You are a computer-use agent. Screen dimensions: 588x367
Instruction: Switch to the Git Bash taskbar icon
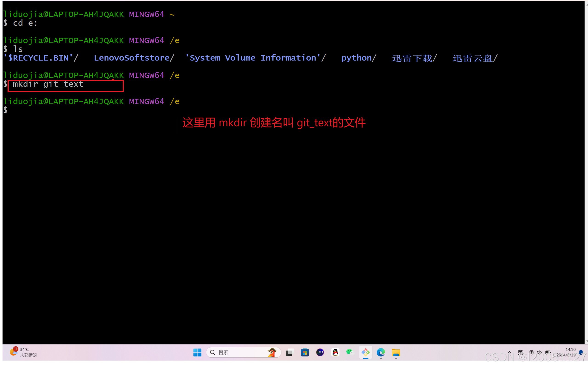[365, 352]
